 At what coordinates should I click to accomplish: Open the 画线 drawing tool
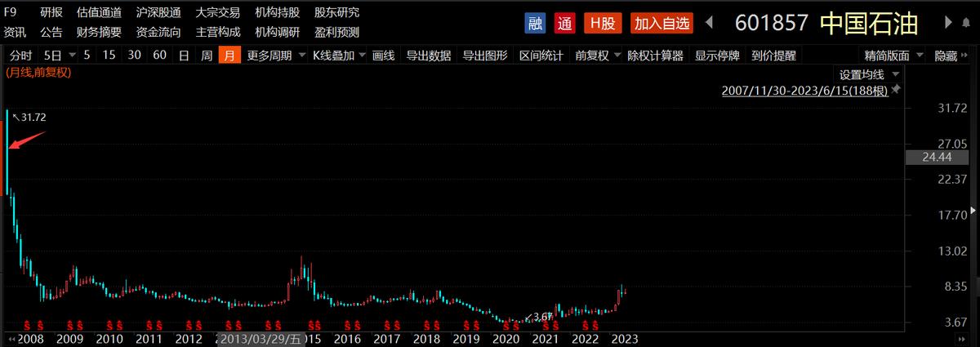[x=383, y=56]
